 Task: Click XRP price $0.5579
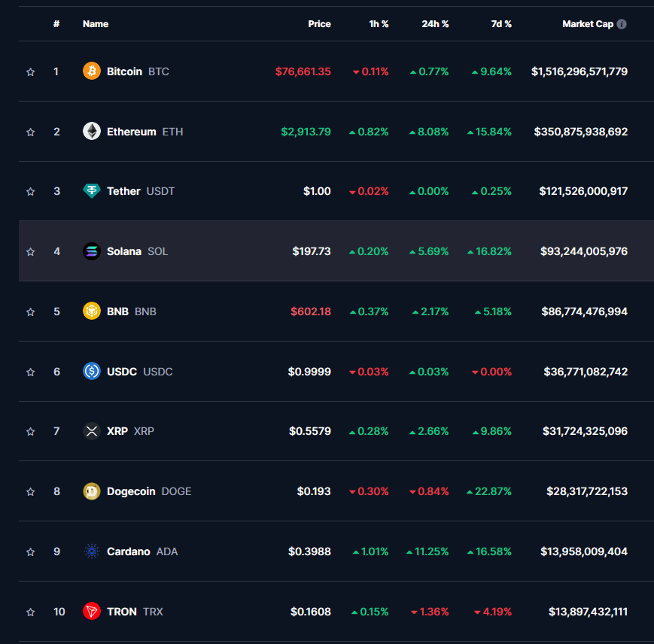pyautogui.click(x=310, y=431)
